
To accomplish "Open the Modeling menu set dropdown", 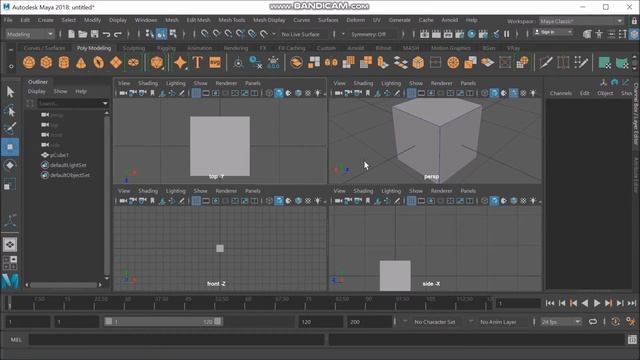I will point(29,34).
